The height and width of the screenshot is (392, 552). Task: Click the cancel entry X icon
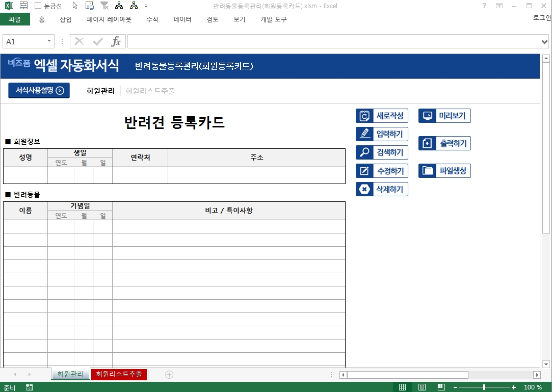point(79,42)
